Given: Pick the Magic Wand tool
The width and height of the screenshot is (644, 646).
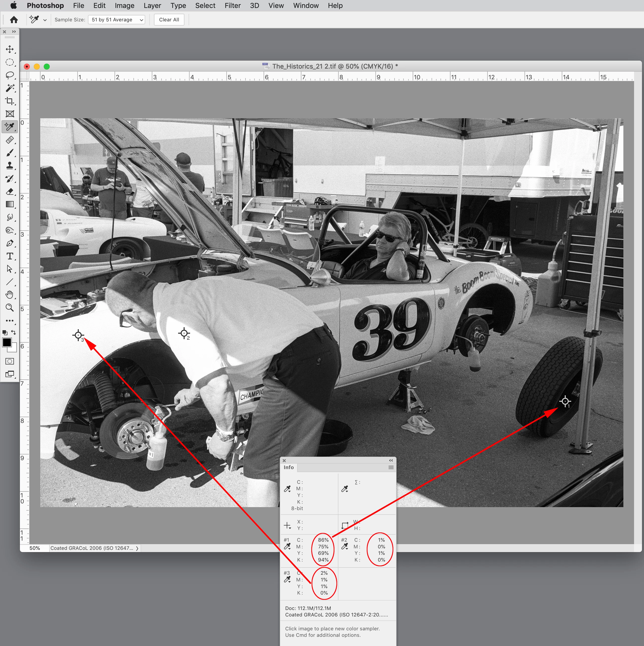Looking at the screenshot, I should point(10,88).
